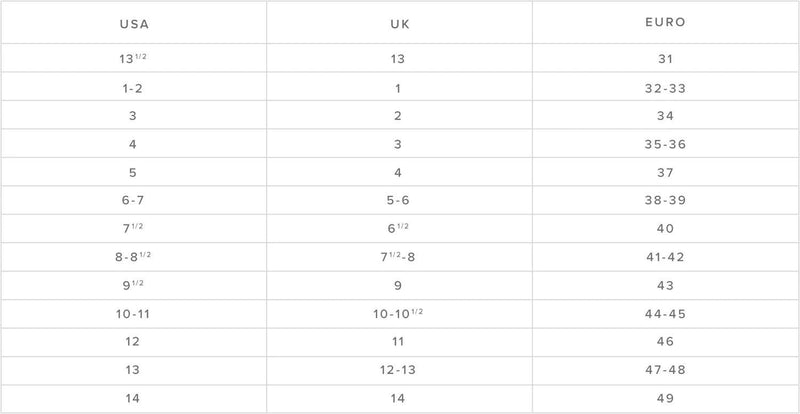The image size is (800, 414).
Task: Select the UK 10-10½ size cell
Action: (399, 313)
